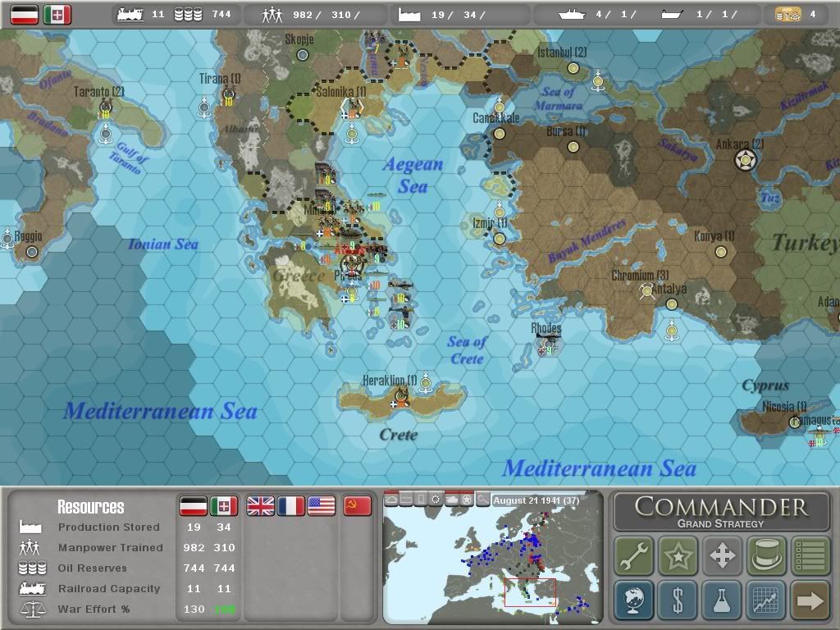This screenshot has width=840, height=630.
Task: Click the Production Stored factory icon
Action: 30,527
